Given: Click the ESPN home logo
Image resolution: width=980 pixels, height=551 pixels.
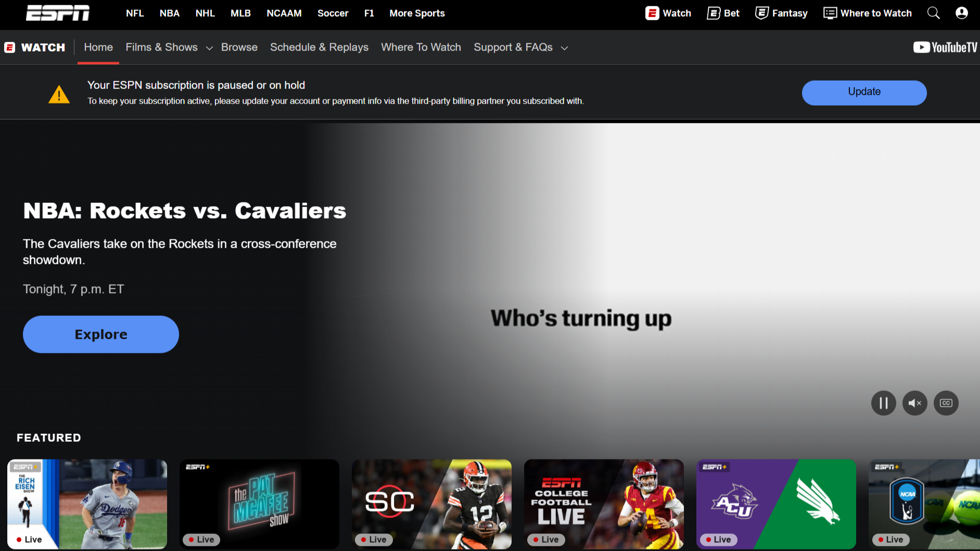Looking at the screenshot, I should point(57,12).
